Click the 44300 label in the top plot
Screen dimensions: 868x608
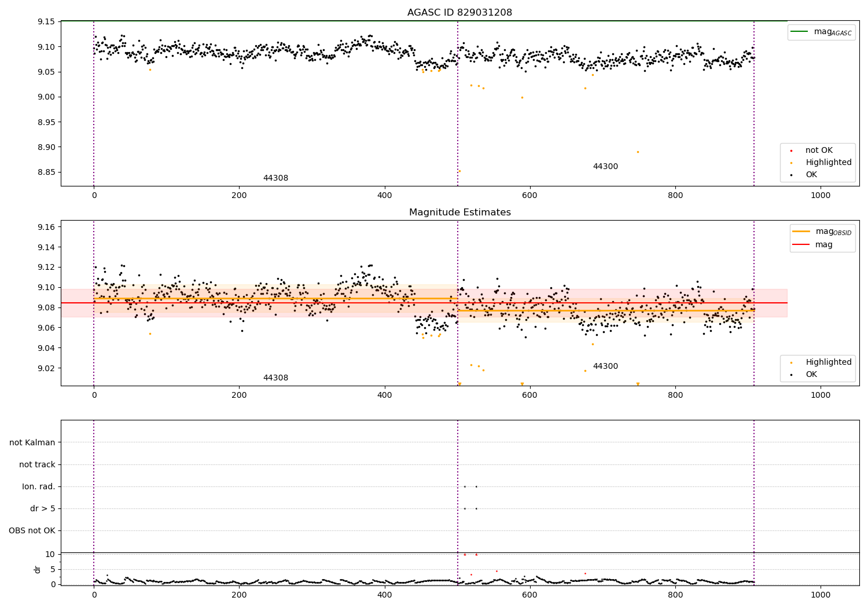tap(605, 167)
